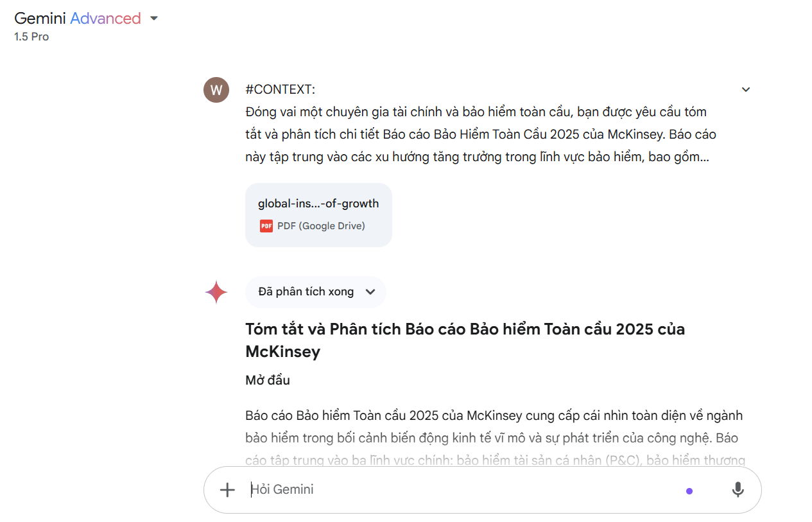Click the plus icon to add attachments

click(227, 490)
